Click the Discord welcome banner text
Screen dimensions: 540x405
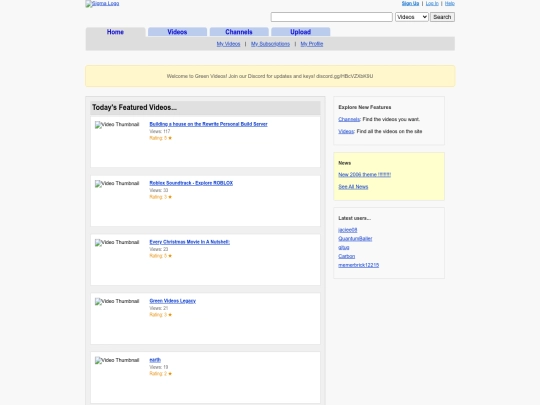[x=270, y=76]
